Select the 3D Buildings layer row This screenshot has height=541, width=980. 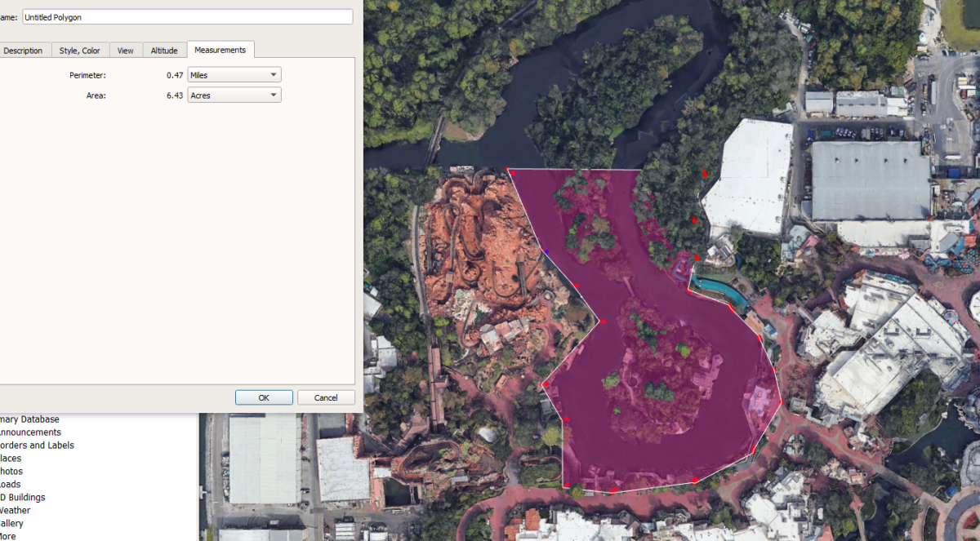tap(22, 498)
